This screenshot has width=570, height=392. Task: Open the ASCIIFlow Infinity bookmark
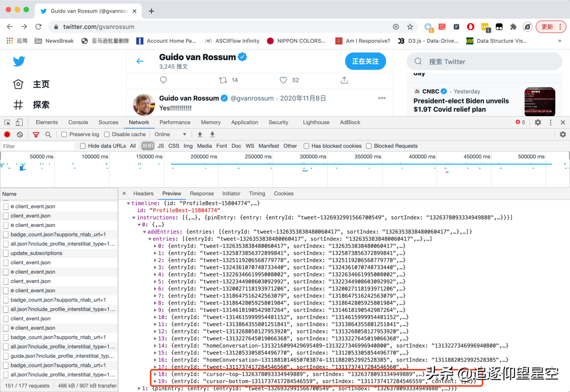[x=232, y=41]
